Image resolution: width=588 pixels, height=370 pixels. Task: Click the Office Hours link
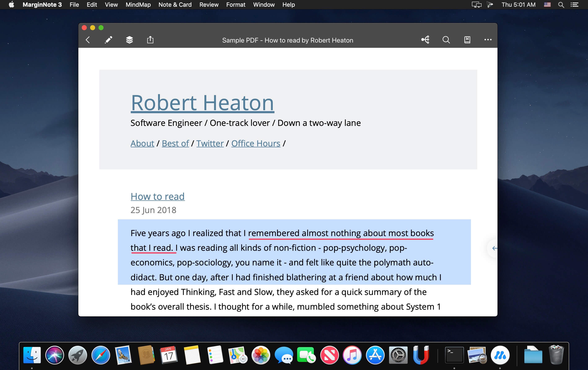pos(256,144)
